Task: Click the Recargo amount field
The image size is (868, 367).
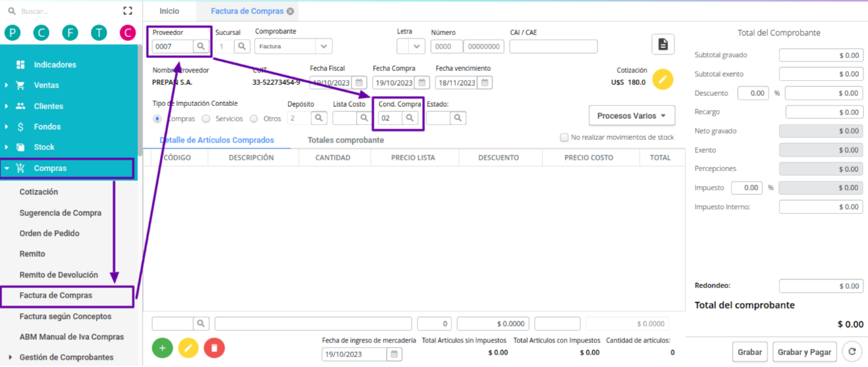Action: coord(824,112)
